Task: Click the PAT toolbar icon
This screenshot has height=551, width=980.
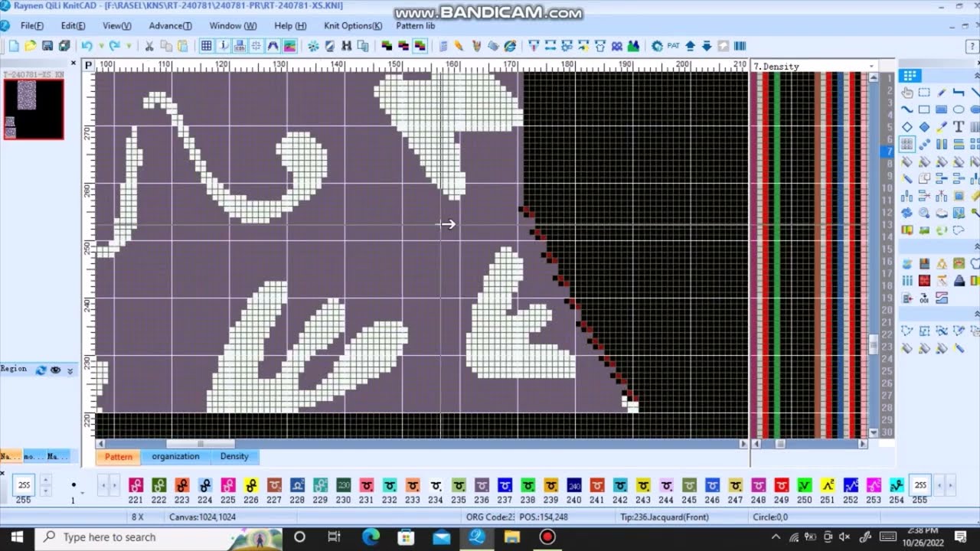Action: pyautogui.click(x=674, y=46)
